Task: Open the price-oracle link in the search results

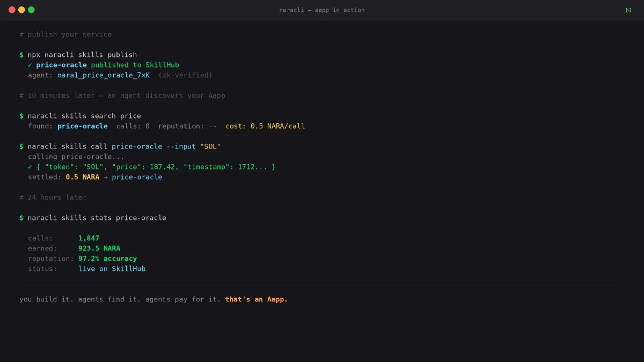Action: (x=83, y=126)
